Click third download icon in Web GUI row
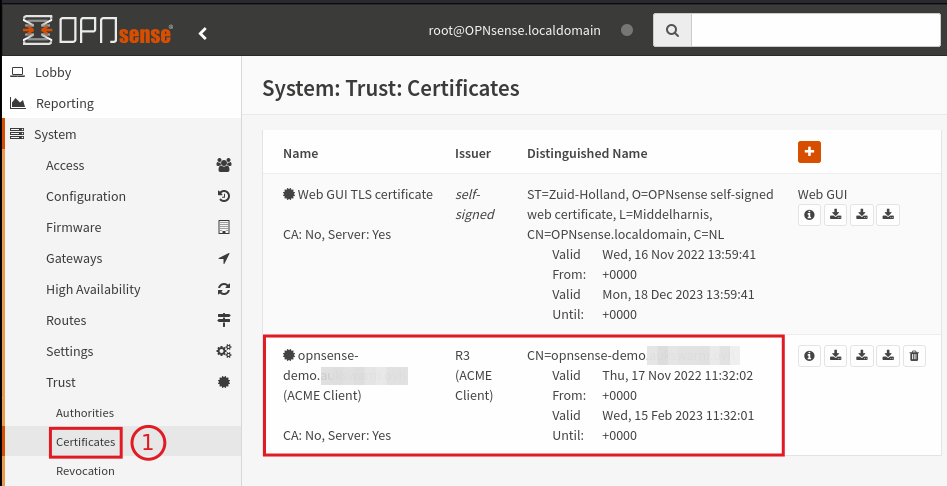This screenshot has width=947, height=486. coord(888,214)
